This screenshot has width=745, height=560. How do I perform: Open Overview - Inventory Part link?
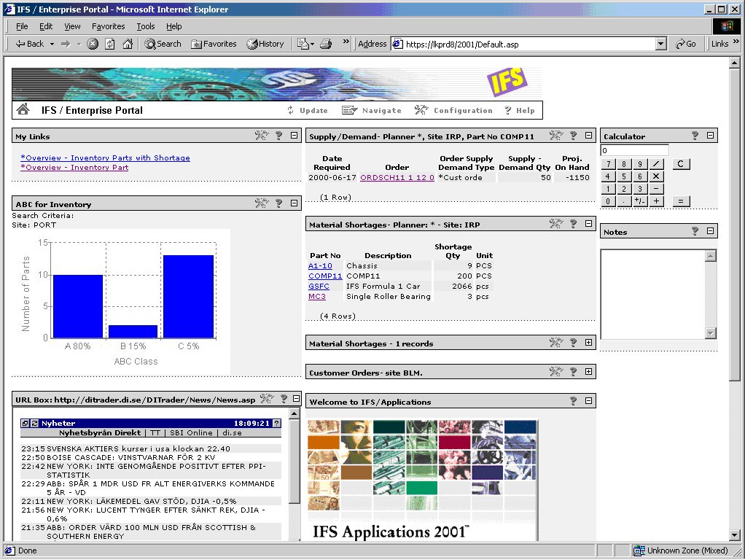(74, 167)
